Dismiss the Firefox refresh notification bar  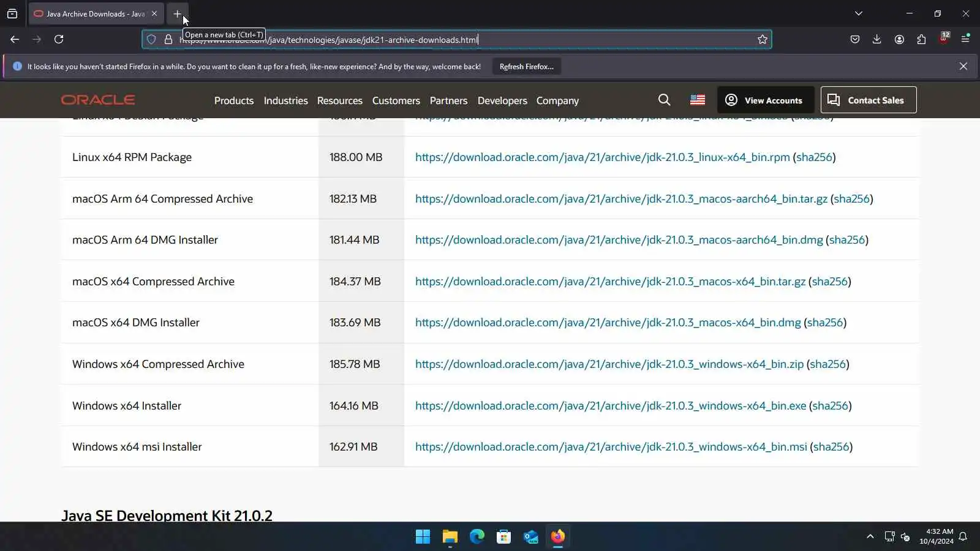point(963,66)
